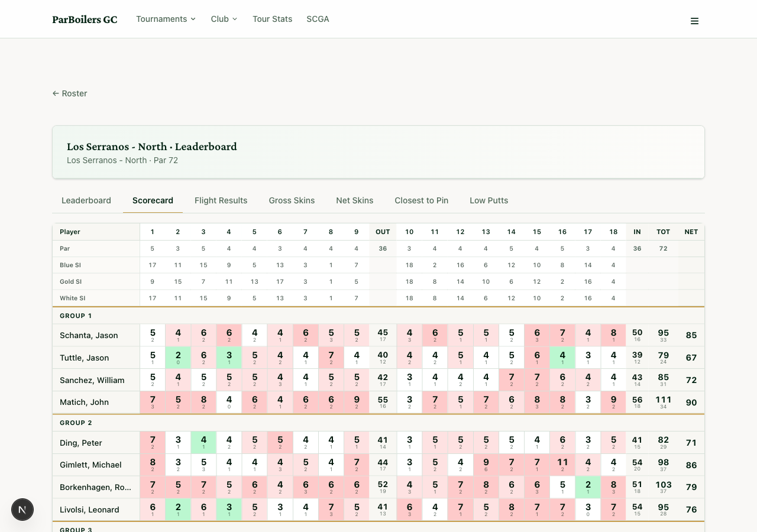
Task: Click the GROUP 1 heading
Action: (76, 316)
